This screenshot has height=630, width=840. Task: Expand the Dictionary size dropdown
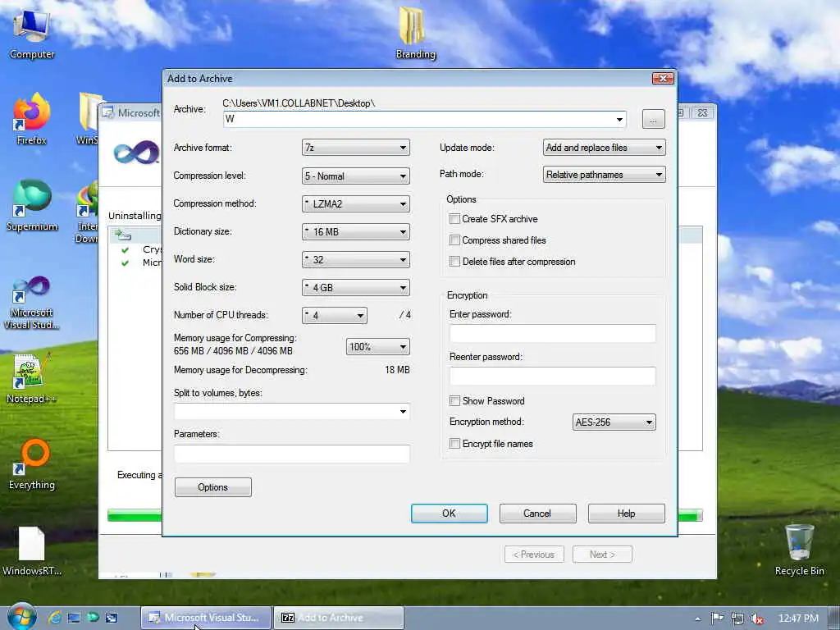(356, 231)
